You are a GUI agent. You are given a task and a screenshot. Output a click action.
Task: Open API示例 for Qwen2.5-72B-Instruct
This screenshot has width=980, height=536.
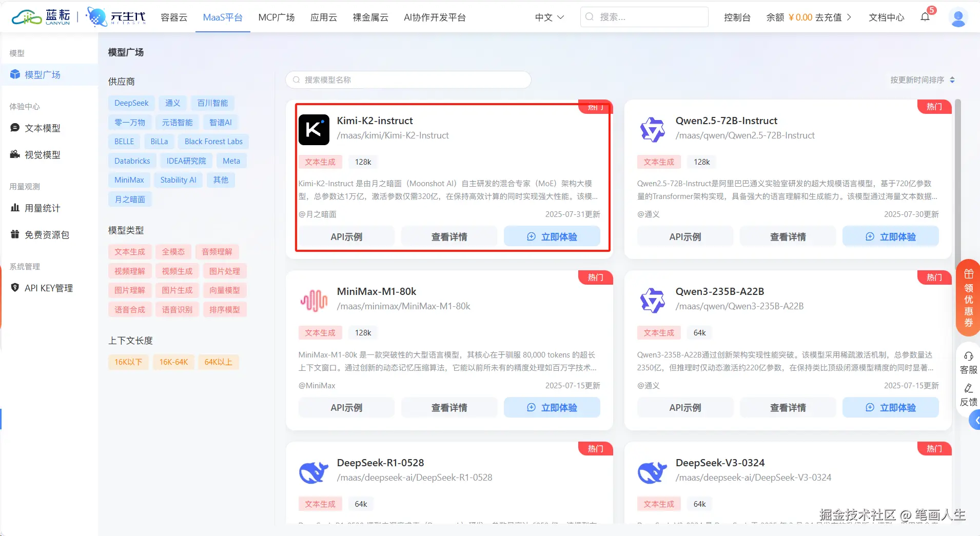click(685, 236)
